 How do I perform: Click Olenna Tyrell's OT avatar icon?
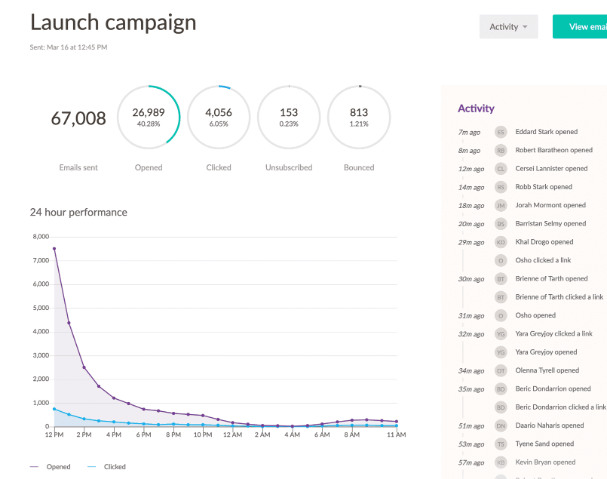(x=501, y=371)
